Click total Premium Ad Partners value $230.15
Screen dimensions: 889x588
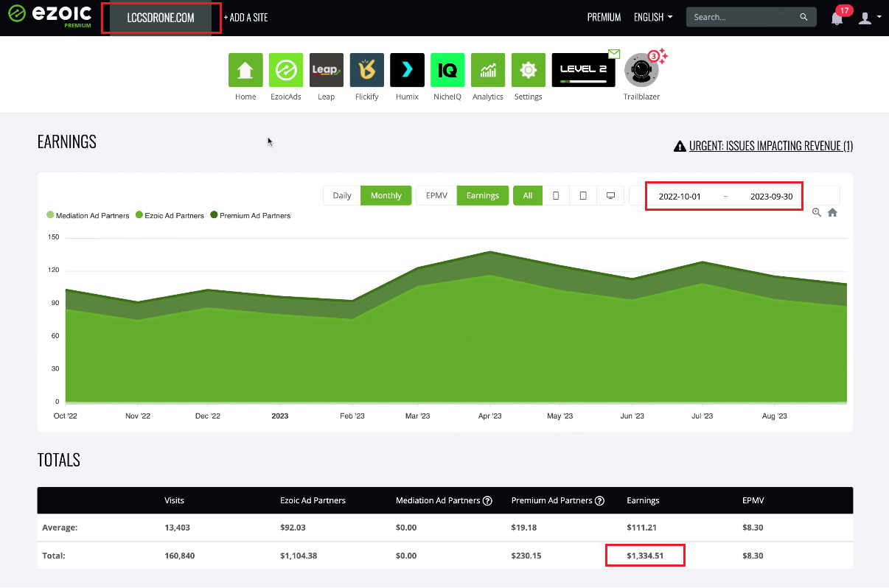pos(526,556)
